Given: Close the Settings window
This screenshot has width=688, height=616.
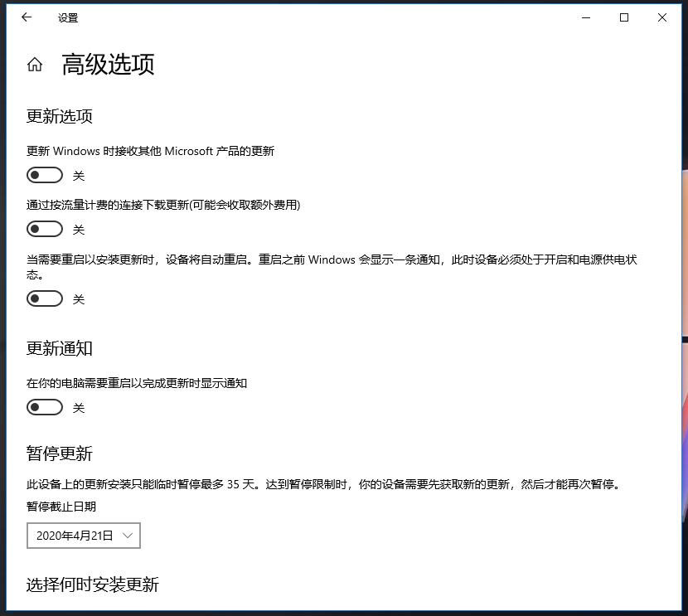Looking at the screenshot, I should pyautogui.click(x=662, y=17).
